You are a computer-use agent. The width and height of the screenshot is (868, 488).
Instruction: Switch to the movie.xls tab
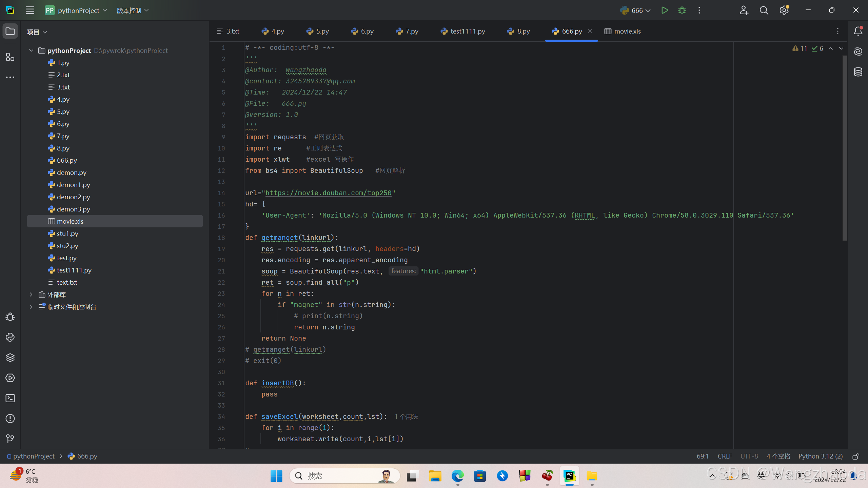click(x=623, y=31)
